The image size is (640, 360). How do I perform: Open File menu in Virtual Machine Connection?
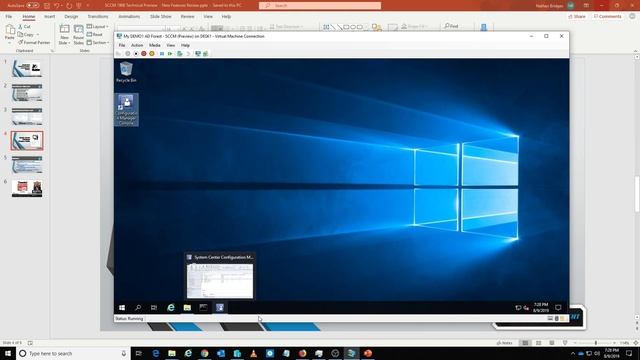(122, 45)
